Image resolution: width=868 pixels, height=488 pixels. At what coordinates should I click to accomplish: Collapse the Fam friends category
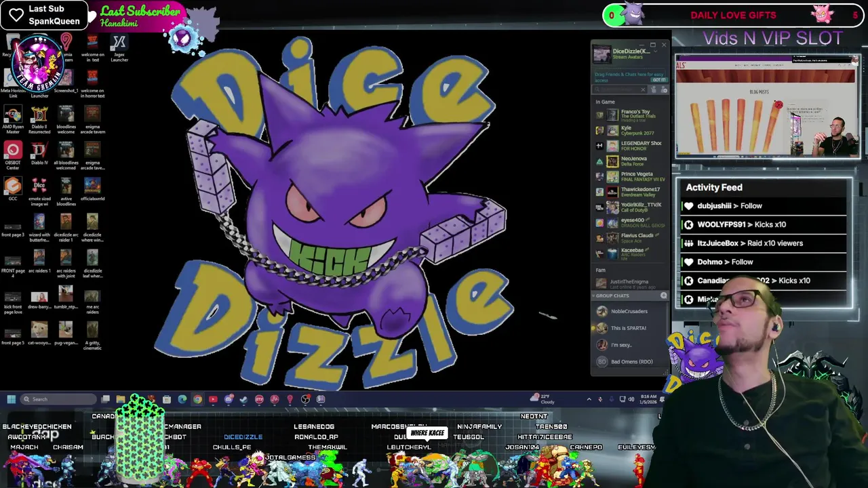(x=600, y=270)
